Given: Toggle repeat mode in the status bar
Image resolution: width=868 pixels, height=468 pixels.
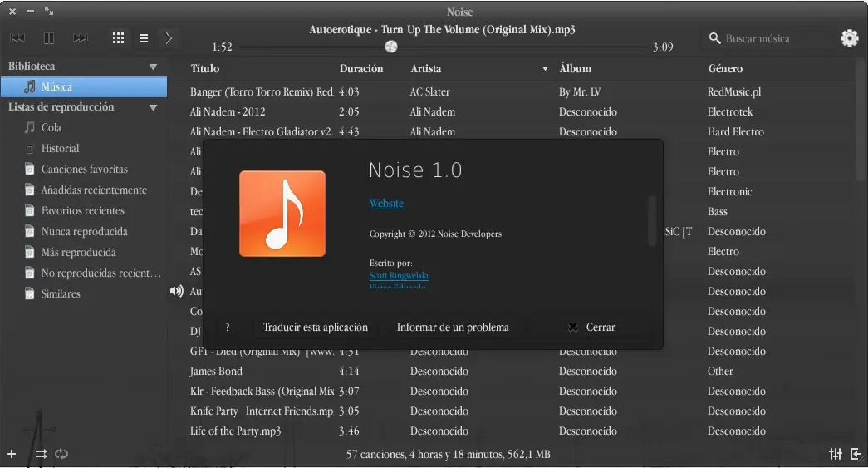Looking at the screenshot, I should click(x=61, y=454).
